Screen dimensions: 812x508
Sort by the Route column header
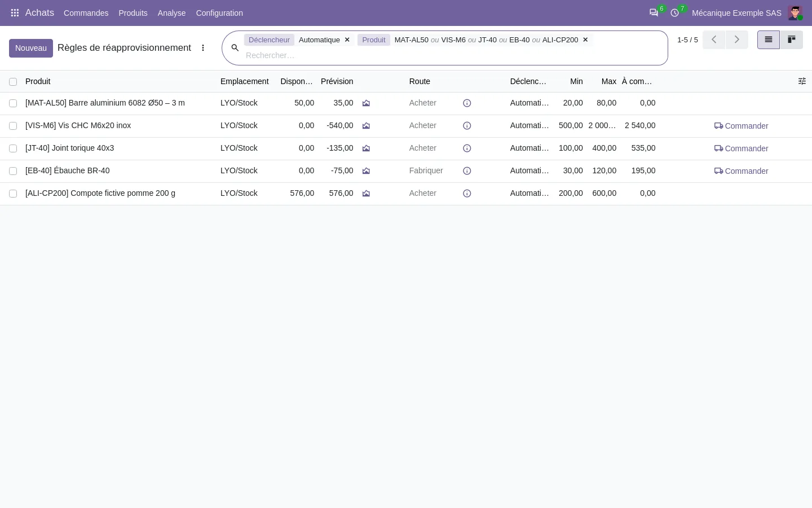coord(420,81)
